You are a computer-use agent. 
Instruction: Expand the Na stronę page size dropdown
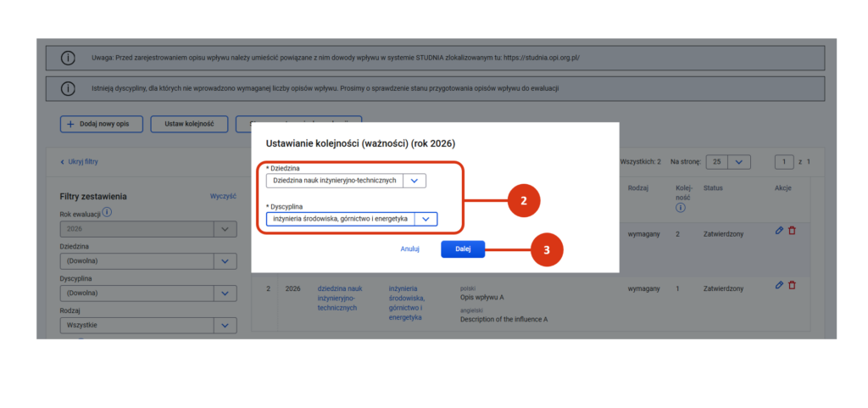(x=739, y=161)
